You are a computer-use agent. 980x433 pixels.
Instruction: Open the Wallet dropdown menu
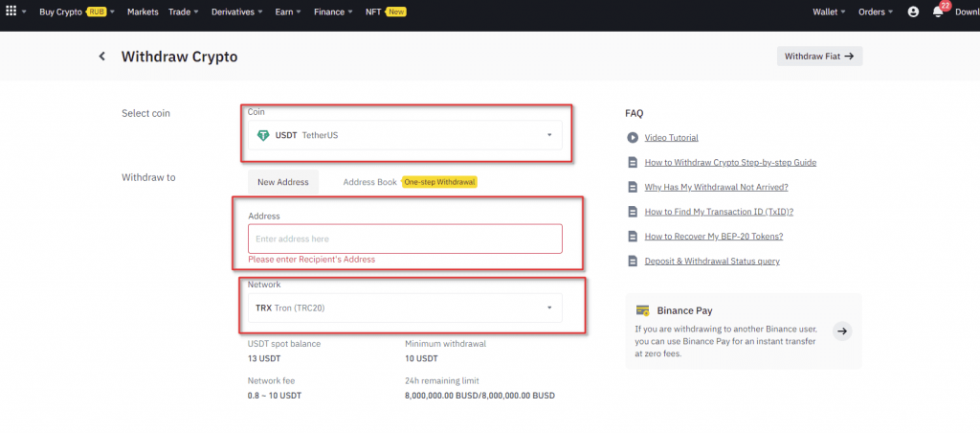[829, 11]
